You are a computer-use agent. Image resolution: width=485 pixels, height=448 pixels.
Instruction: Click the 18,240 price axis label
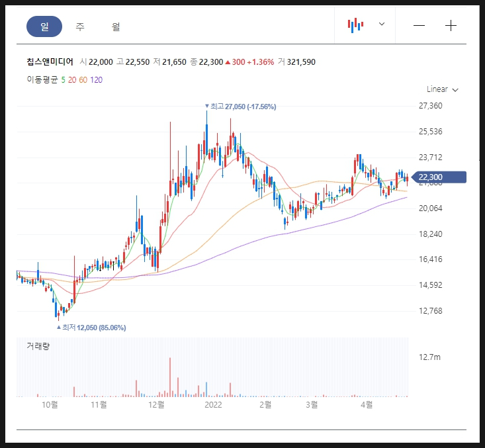coord(430,234)
